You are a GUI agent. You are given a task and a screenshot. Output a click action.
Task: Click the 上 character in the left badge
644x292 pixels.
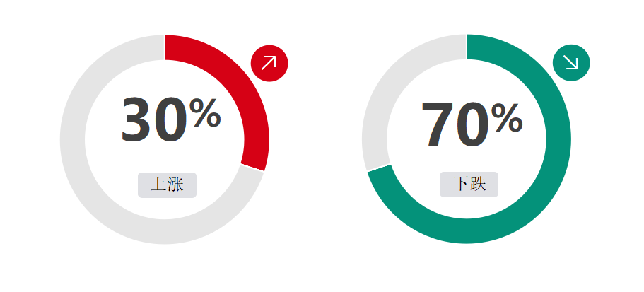click(158, 185)
